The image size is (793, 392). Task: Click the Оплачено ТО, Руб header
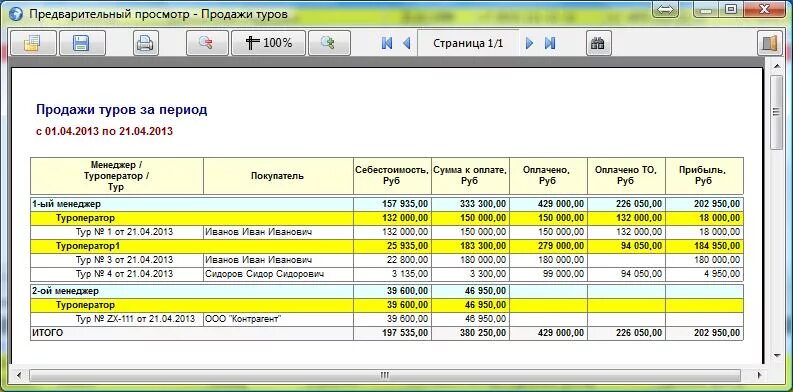coord(626,176)
